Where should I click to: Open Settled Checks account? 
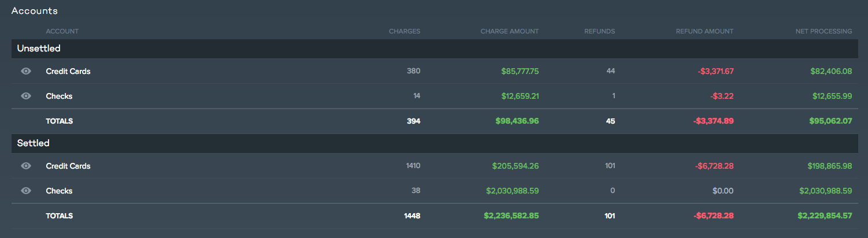coord(59,191)
